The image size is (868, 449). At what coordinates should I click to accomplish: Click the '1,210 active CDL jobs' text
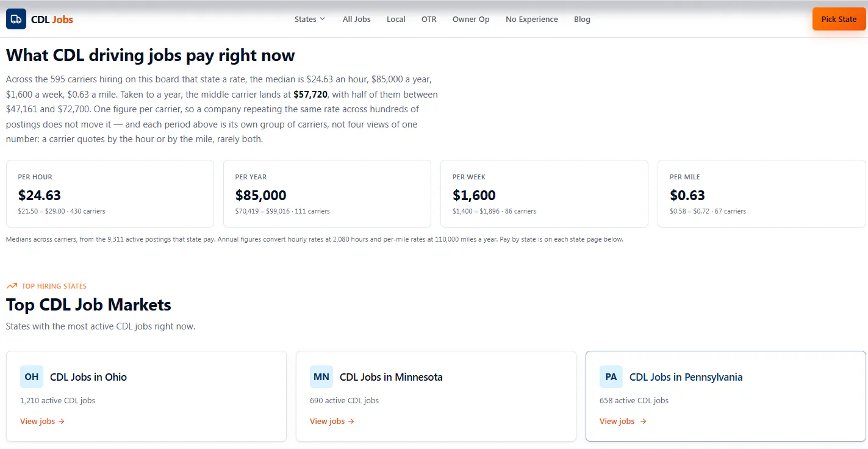click(x=57, y=401)
